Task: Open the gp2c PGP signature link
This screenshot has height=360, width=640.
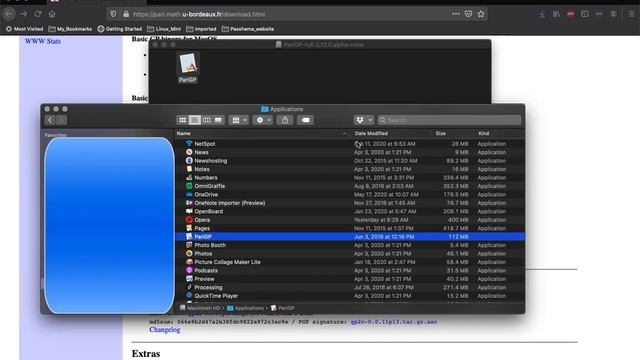Action: coord(393,322)
